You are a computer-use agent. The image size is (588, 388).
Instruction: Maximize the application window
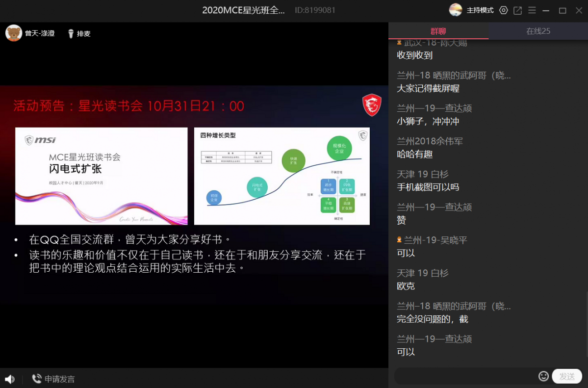pyautogui.click(x=562, y=10)
